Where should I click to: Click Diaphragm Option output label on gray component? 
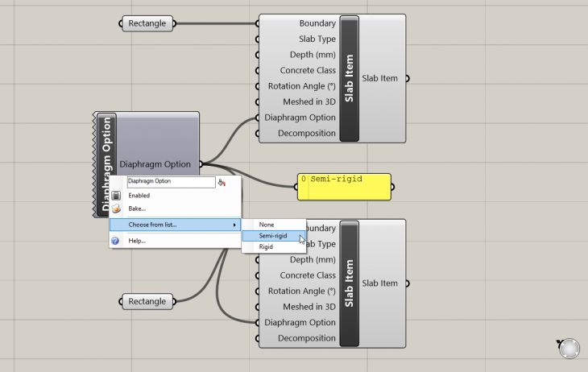[x=155, y=164]
